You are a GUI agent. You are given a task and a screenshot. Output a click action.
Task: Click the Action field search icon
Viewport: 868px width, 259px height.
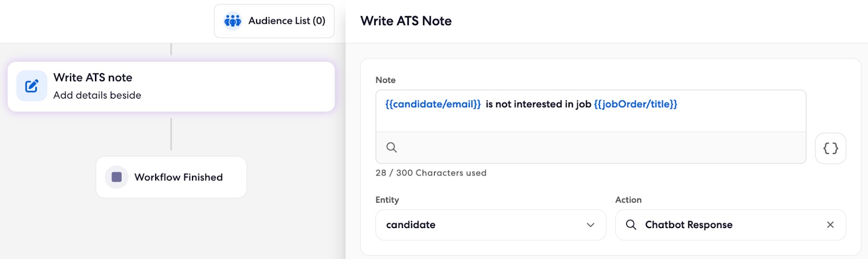(x=631, y=224)
